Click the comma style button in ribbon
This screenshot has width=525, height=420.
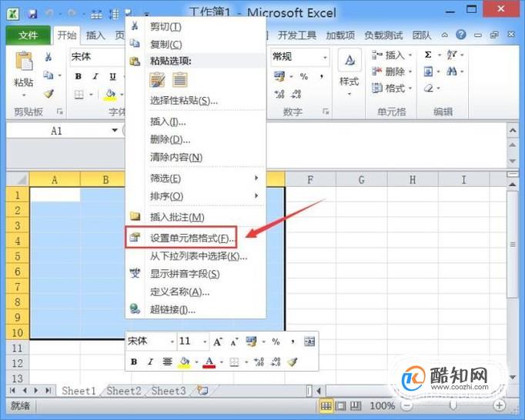pyautogui.click(x=322, y=77)
